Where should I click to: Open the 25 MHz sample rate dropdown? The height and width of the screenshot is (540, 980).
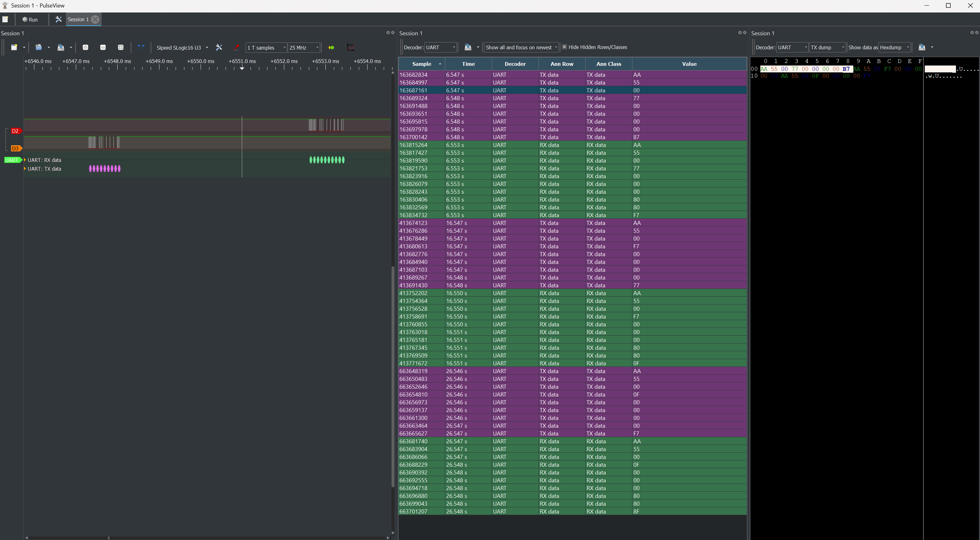[x=304, y=47]
